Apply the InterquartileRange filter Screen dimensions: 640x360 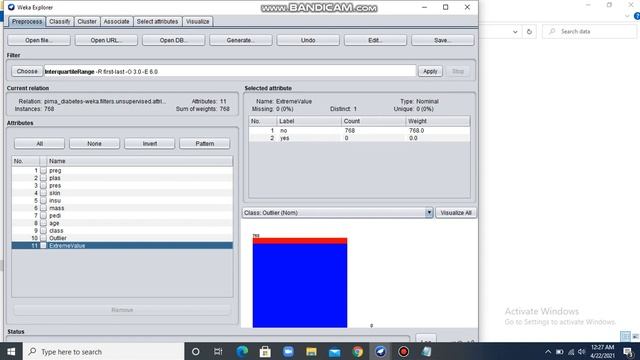pos(430,71)
